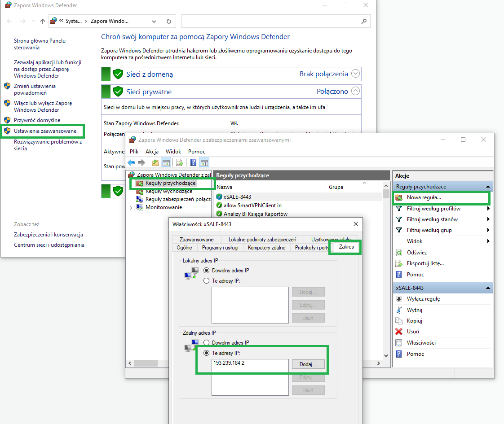
Task: Select local Te adresy IP radio button
Action: point(207,281)
